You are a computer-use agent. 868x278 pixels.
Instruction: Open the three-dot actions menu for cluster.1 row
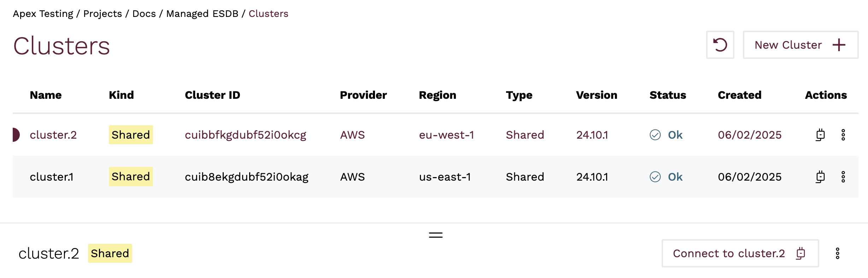tap(843, 177)
